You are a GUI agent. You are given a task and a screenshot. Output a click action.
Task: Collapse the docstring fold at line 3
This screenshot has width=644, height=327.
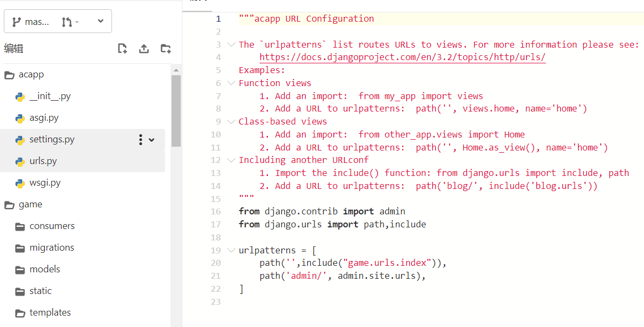pos(231,44)
